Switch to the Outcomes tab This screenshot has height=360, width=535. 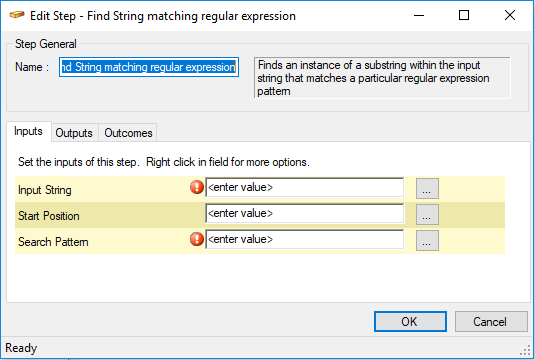point(128,133)
